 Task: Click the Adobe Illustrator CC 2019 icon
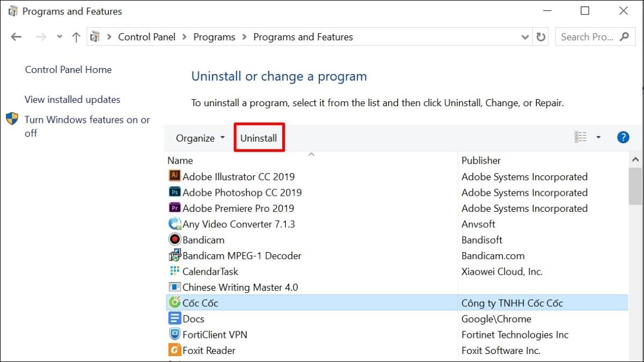174,176
